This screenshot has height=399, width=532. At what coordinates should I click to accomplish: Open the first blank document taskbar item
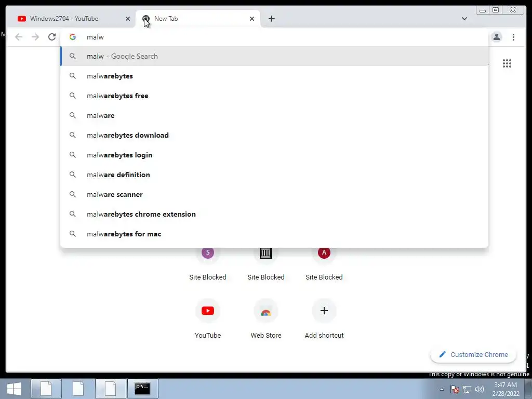pos(46,389)
